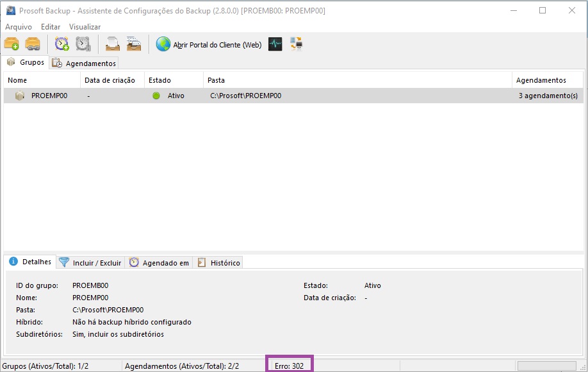Click C:\Prosoft\PROEMP00 path in the list row

coord(245,96)
